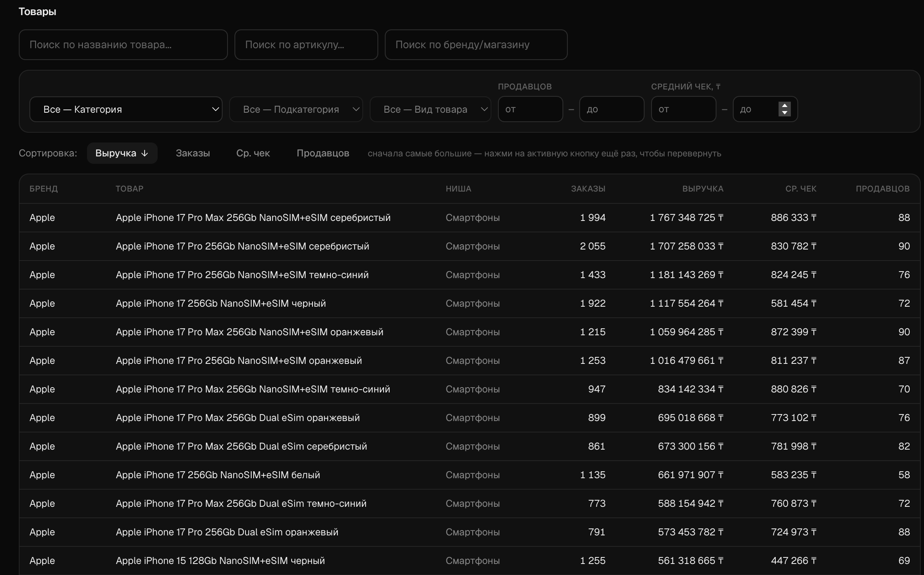This screenshot has height=575, width=924.
Task: Click the НИША column header
Action: point(458,189)
